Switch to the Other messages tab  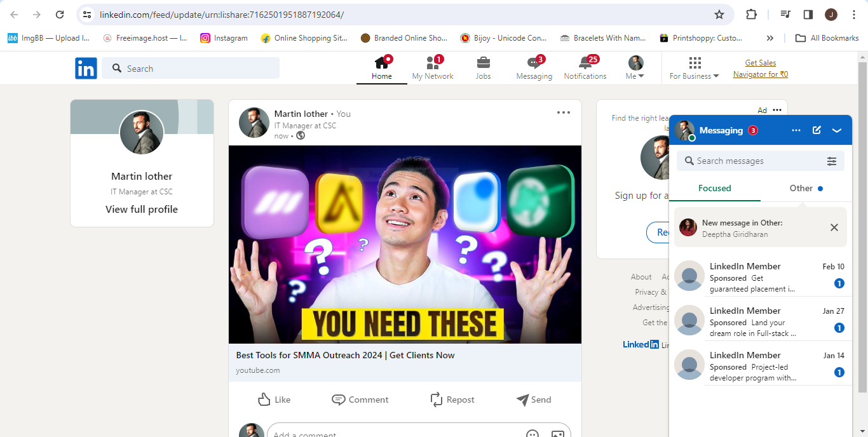click(x=806, y=189)
